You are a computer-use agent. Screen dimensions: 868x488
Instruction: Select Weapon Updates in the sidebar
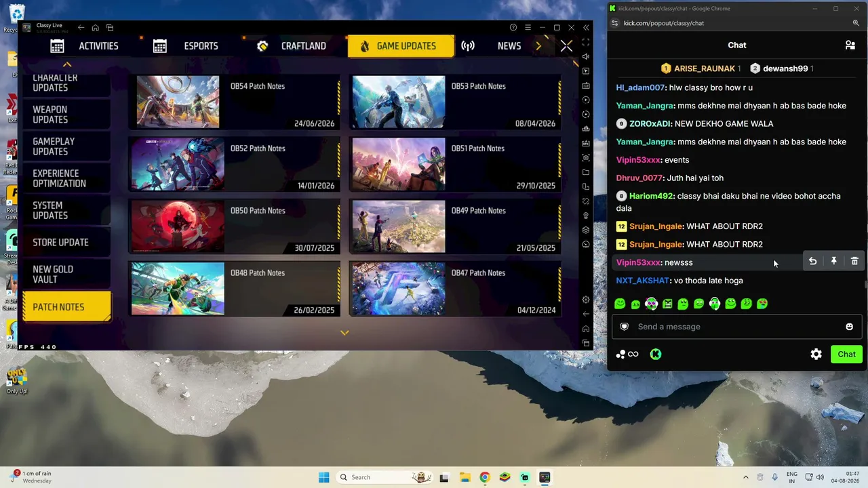point(66,115)
